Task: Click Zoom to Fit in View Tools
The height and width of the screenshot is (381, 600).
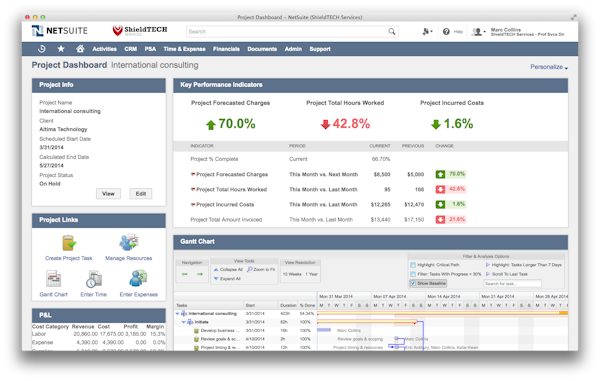Action: point(261,270)
